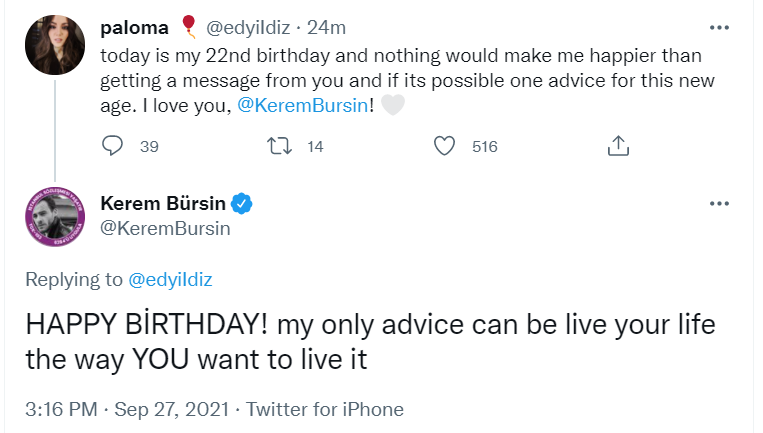Click the Kerem Bürsin display name
Image resolution: width=763 pixels, height=433 pixels.
[164, 204]
